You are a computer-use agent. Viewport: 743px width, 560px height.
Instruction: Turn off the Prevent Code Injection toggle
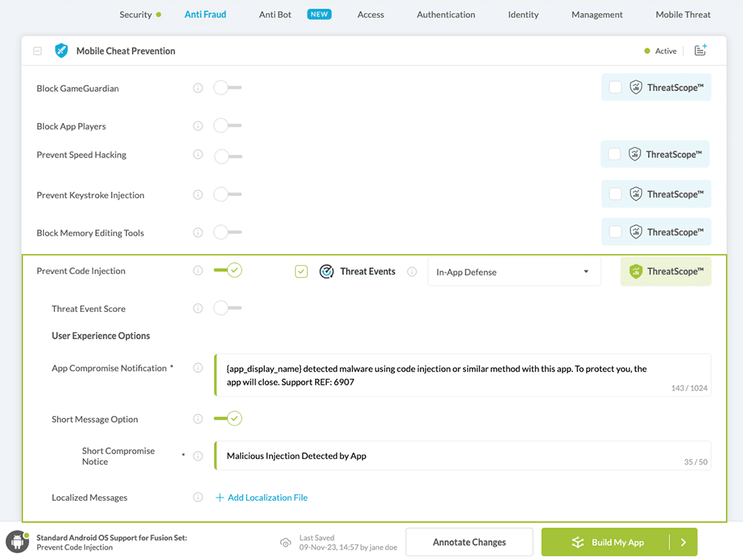point(227,270)
